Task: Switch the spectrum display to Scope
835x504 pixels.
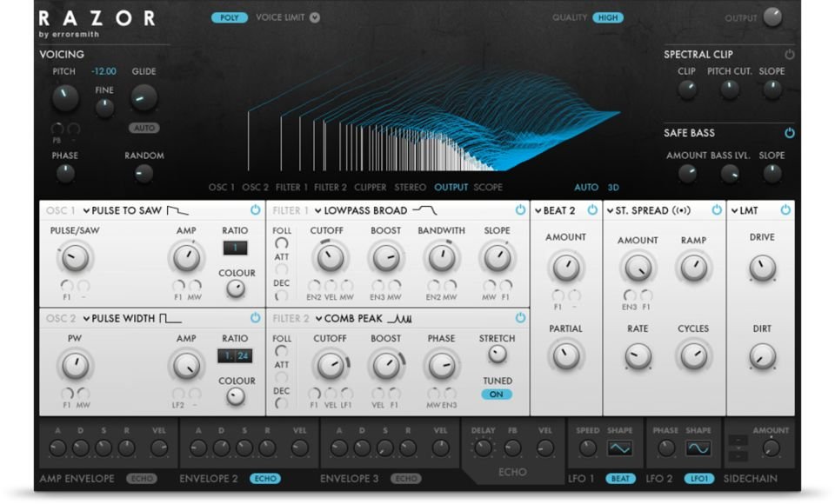Action: (x=489, y=187)
